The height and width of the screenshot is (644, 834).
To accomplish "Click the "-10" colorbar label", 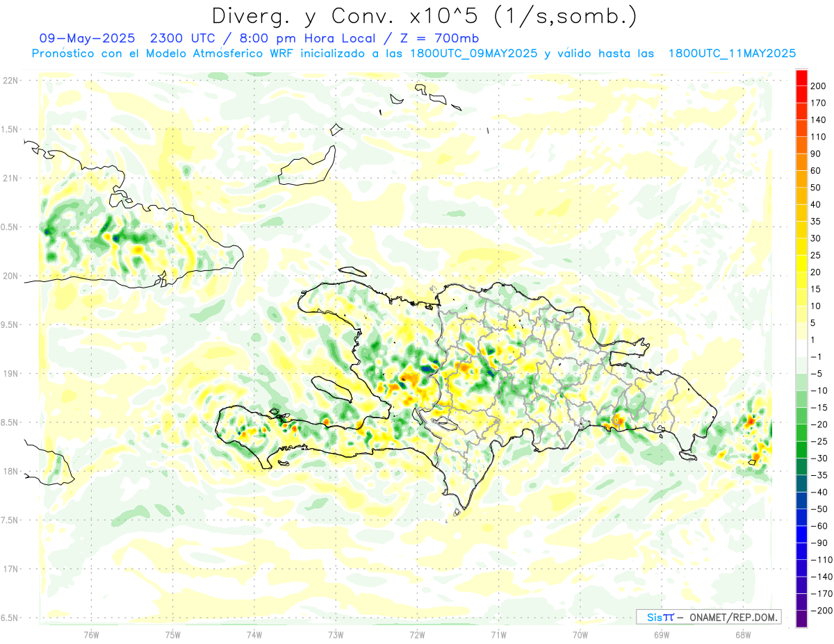I will click(821, 390).
